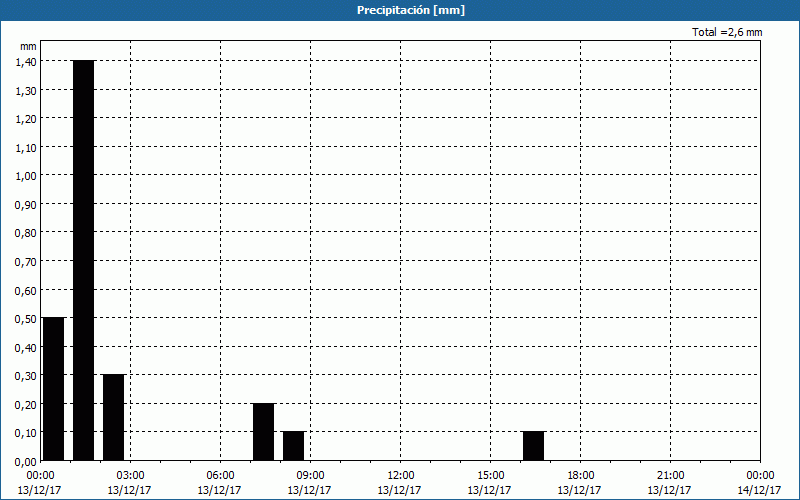This screenshot has width=800, height=500.
Task: Click the 1,40 y-axis label
Action: [x=27, y=62]
